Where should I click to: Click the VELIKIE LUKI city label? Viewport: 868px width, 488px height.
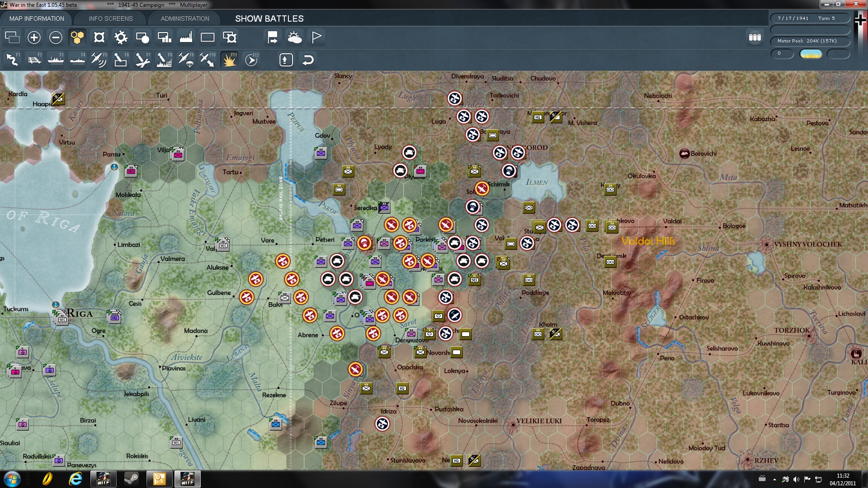coord(539,421)
